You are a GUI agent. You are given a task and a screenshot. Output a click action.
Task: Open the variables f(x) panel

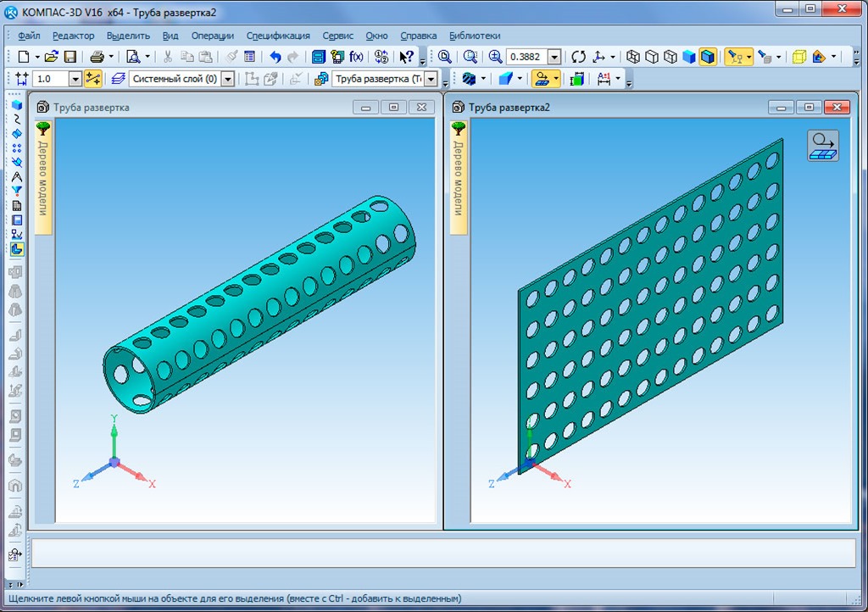coord(356,57)
